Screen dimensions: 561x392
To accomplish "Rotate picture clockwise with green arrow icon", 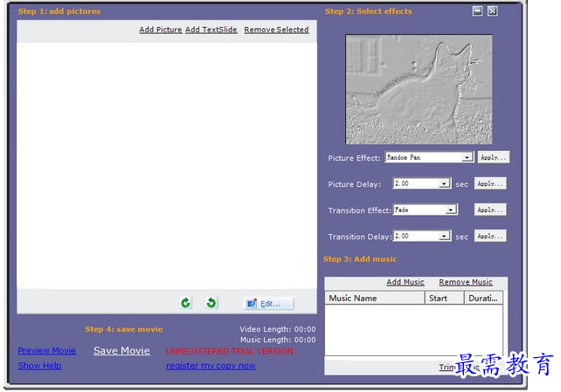I will tap(185, 303).
